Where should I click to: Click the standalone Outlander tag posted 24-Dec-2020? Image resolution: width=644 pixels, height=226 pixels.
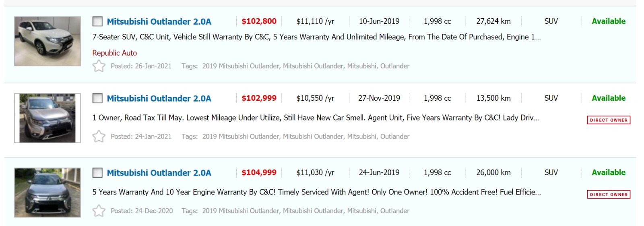[394, 211]
